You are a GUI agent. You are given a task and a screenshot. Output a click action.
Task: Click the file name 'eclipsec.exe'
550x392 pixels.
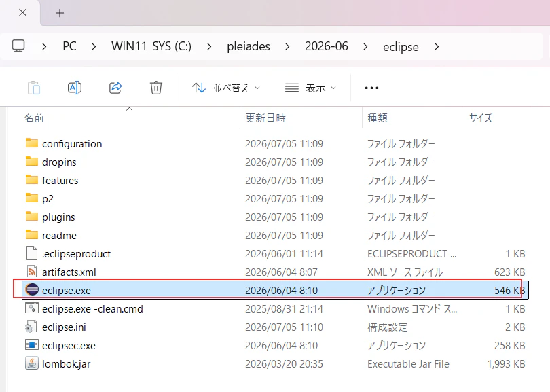(69, 346)
